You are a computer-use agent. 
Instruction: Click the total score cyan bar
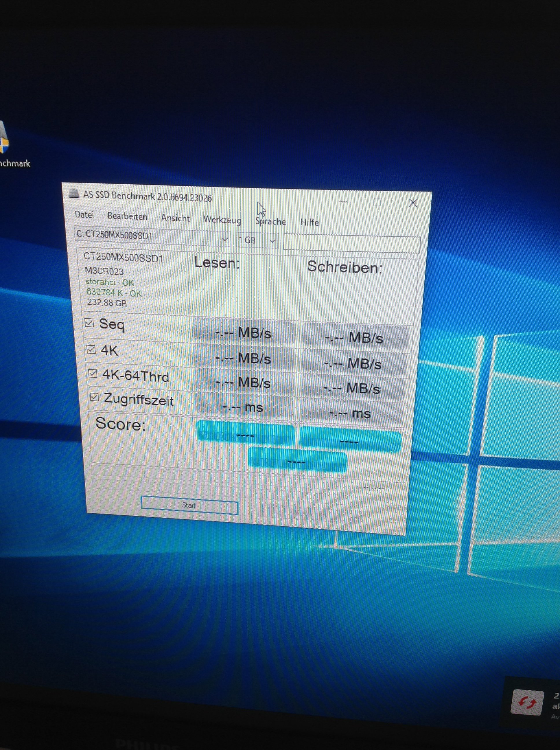click(x=297, y=461)
